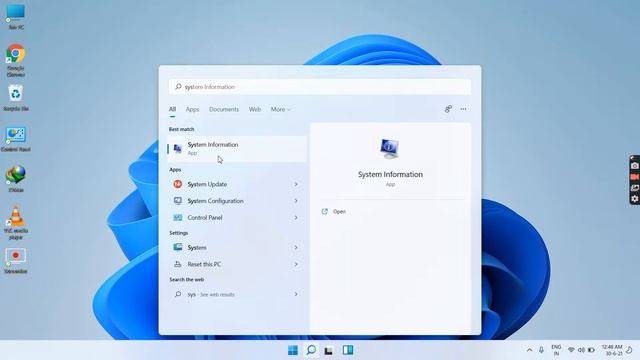
Task: Click the battery tray icon
Action: pyautogui.click(x=591, y=350)
